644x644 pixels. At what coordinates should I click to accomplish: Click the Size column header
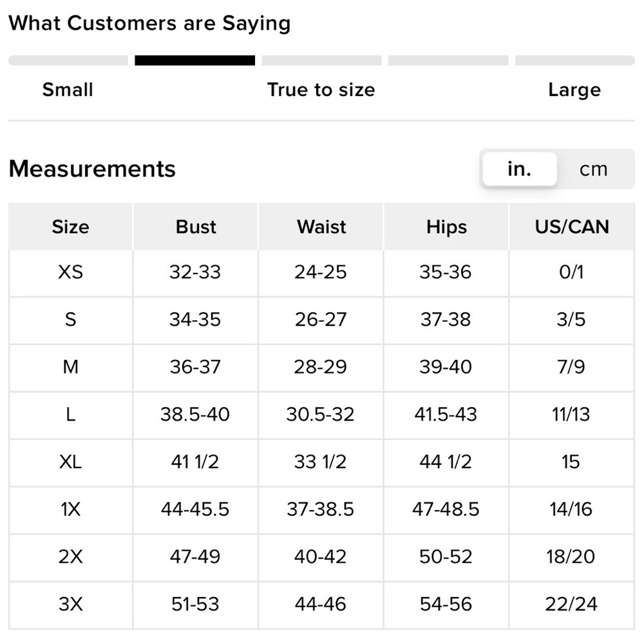coord(70,227)
